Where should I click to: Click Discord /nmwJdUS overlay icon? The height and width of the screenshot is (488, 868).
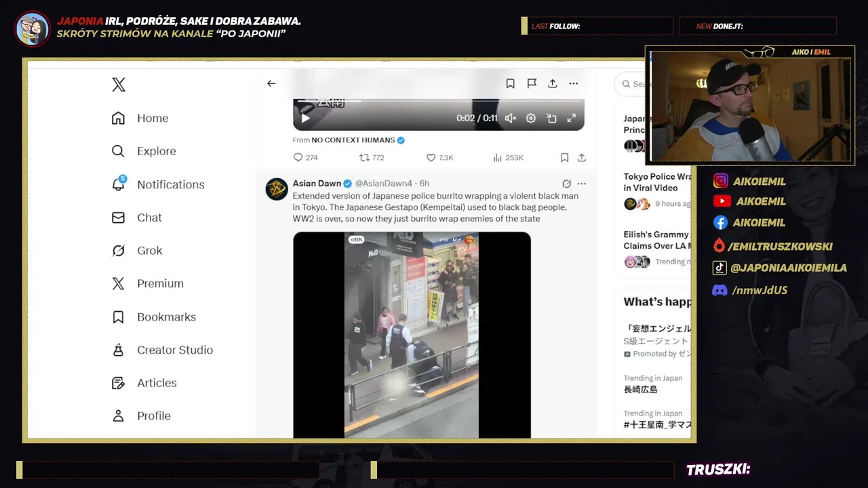pos(719,290)
